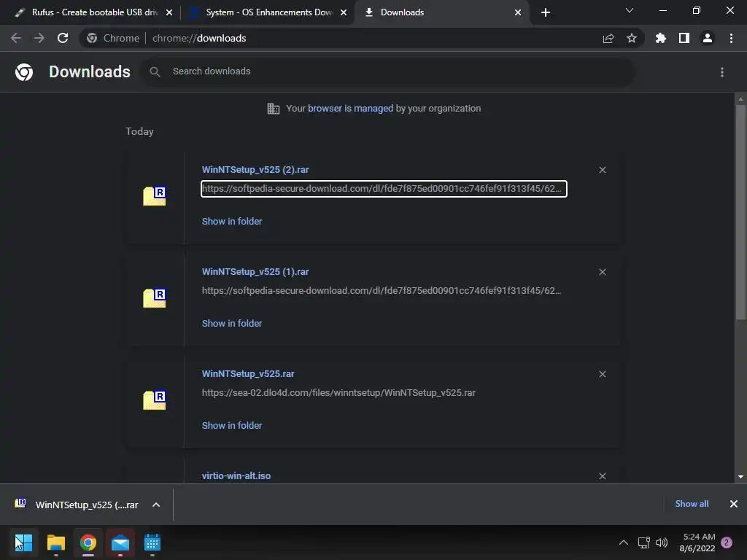
Task: Click the RAR file icon for WinNTSetup_v525 (1).rar
Action: [x=155, y=297]
